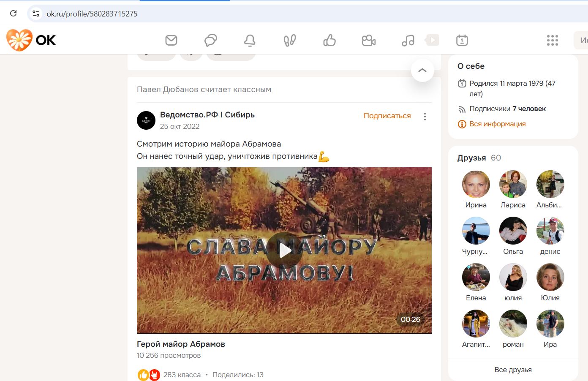Open the services grid menu icon

pyautogui.click(x=553, y=40)
